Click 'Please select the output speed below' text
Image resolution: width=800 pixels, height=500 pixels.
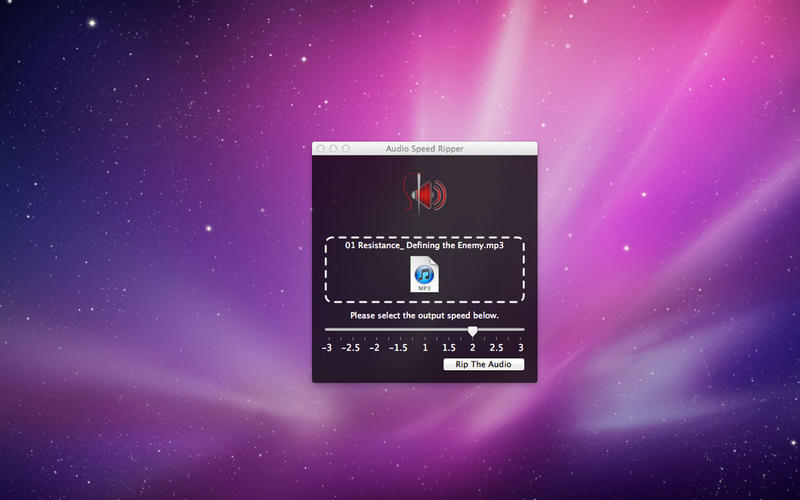pos(424,315)
